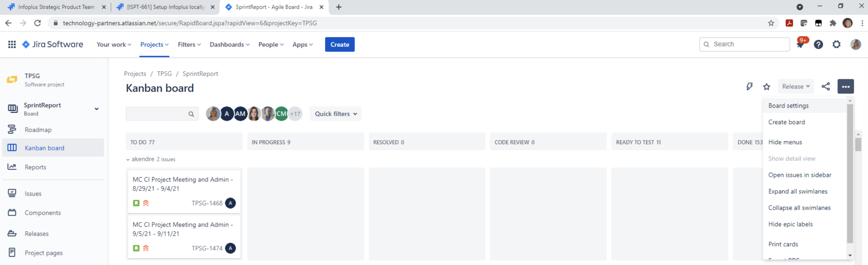
Task: Select Expand all swimlanes
Action: [805, 191]
